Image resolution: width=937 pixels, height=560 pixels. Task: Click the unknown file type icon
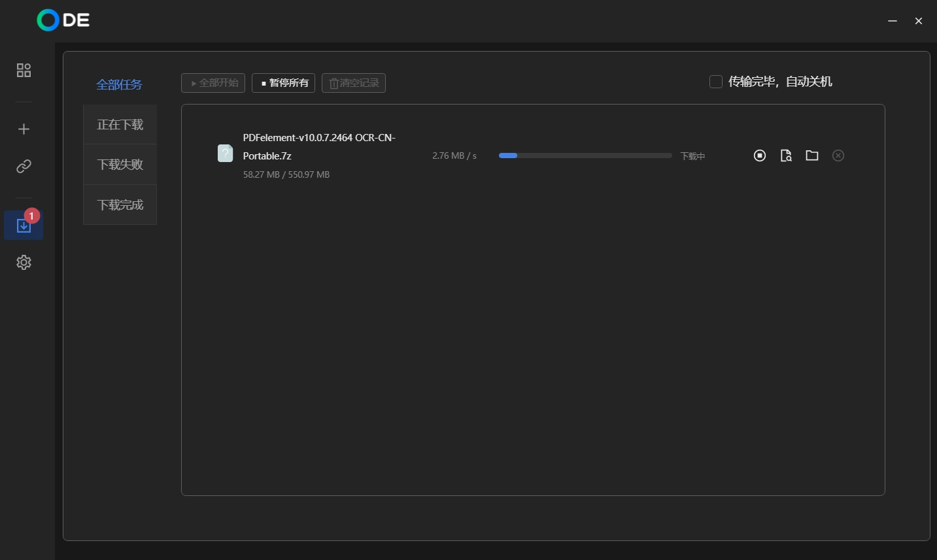[225, 154]
